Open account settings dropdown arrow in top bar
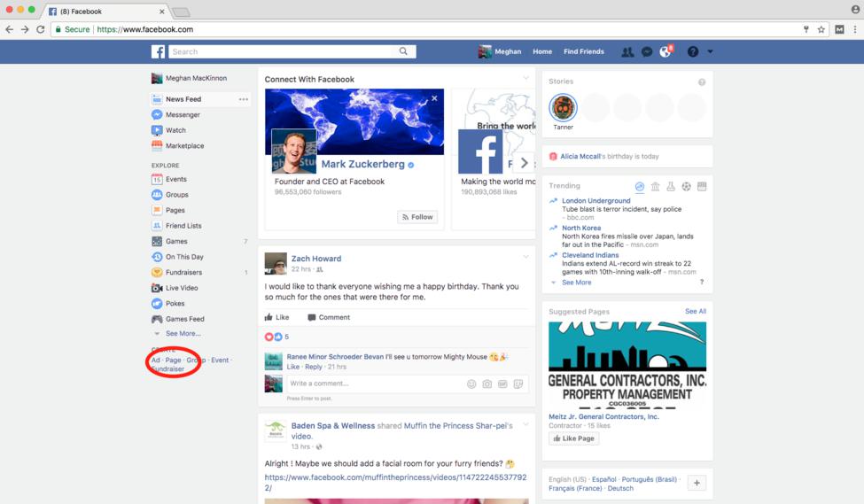This screenshot has width=864, height=504. tap(710, 51)
